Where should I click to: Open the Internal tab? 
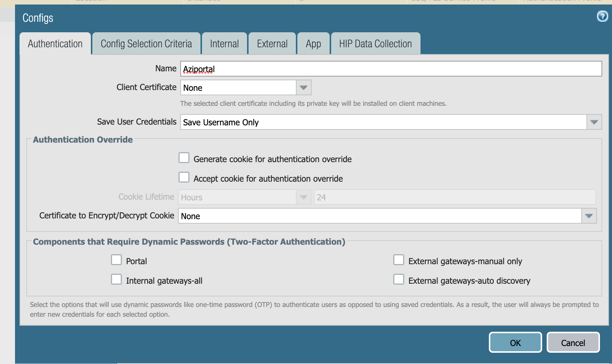point(224,44)
